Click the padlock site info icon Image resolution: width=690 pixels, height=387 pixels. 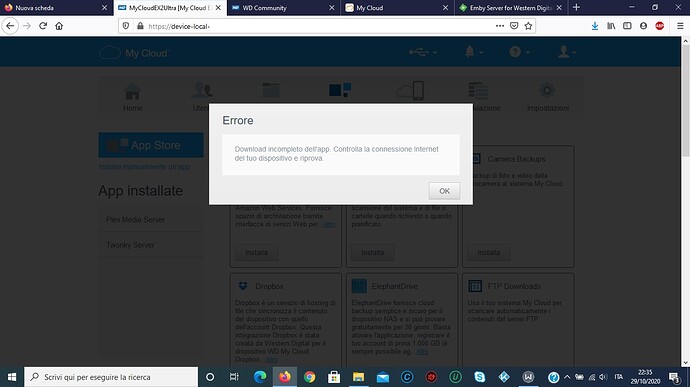pos(140,26)
